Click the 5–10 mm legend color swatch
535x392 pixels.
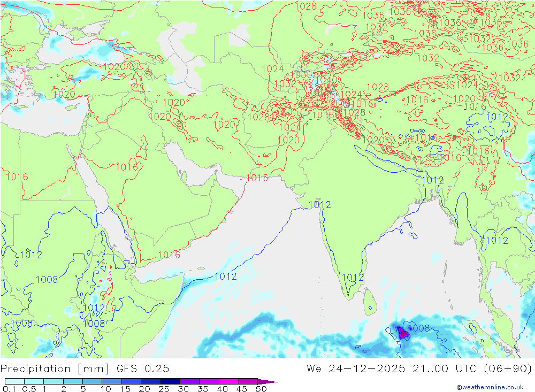[92, 381]
